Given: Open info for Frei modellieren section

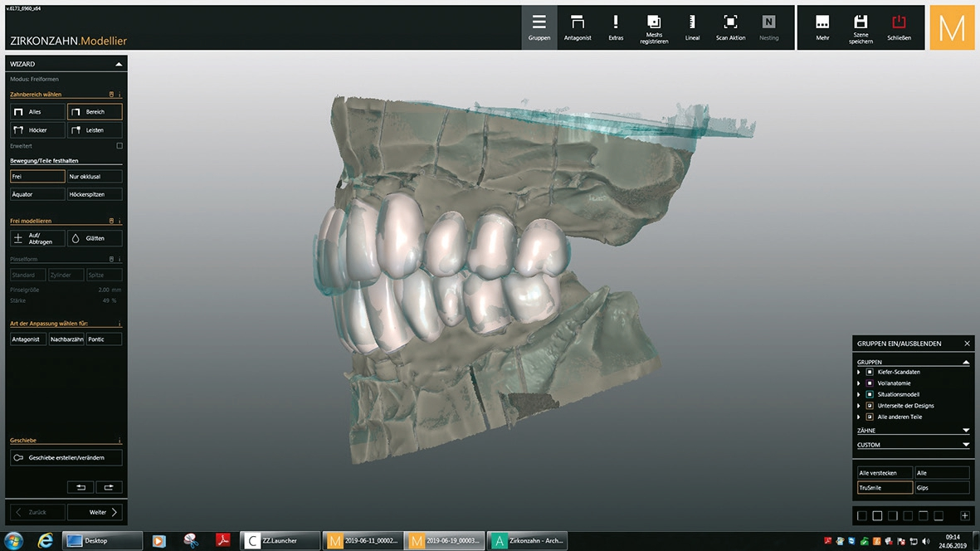Looking at the screenshot, I should point(119,222).
